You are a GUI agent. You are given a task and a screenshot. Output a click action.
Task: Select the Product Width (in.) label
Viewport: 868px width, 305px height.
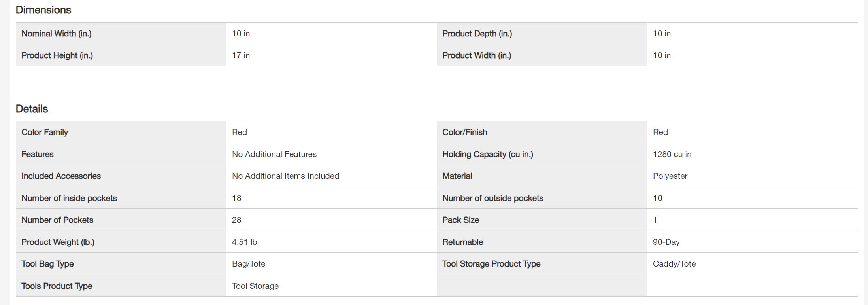pos(477,55)
